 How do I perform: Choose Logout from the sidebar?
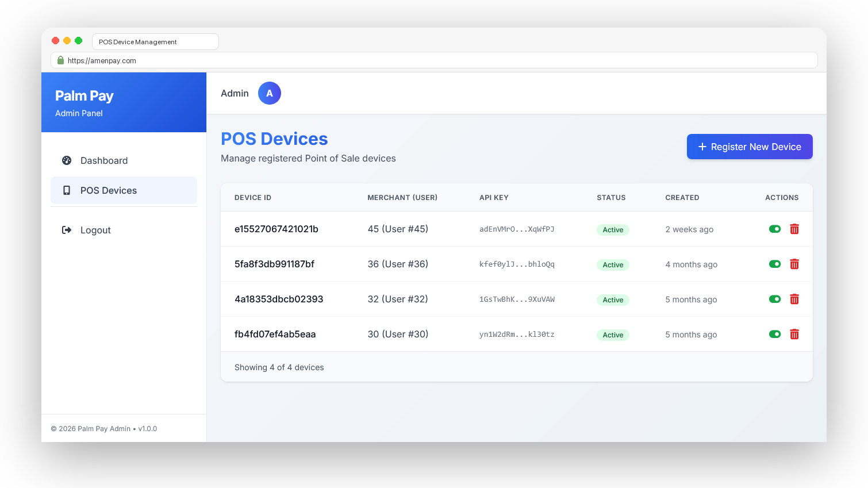tap(124, 230)
